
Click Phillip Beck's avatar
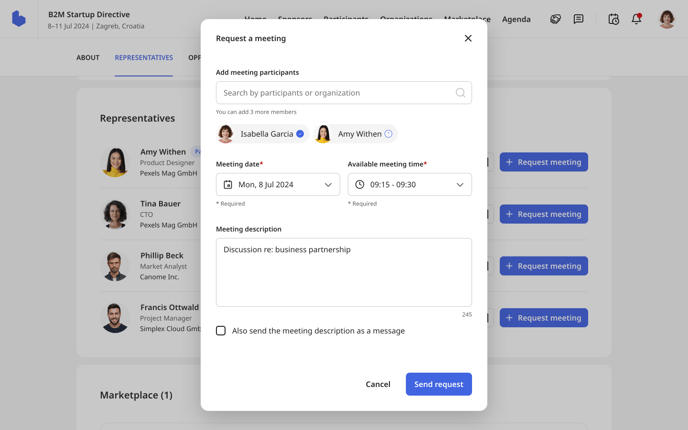click(x=115, y=266)
